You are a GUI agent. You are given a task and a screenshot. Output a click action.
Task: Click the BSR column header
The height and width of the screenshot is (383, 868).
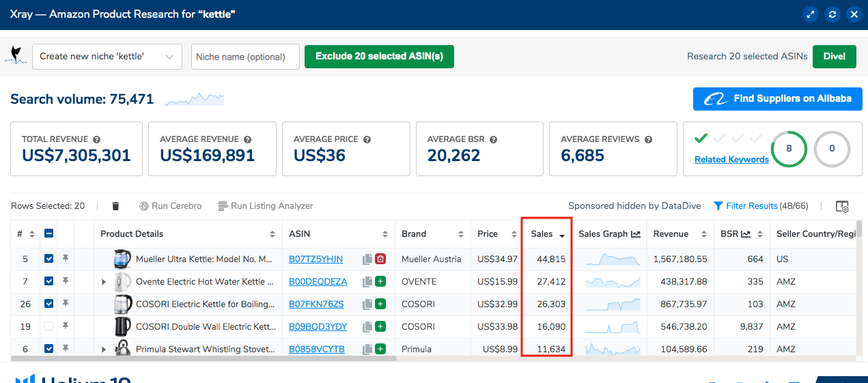coord(741,234)
